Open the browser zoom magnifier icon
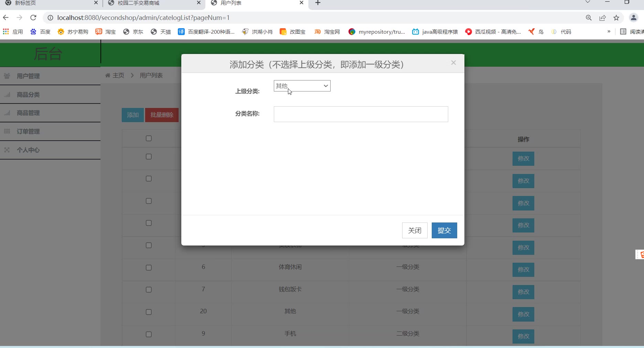Screen dimensions: 644x348 [589, 18]
